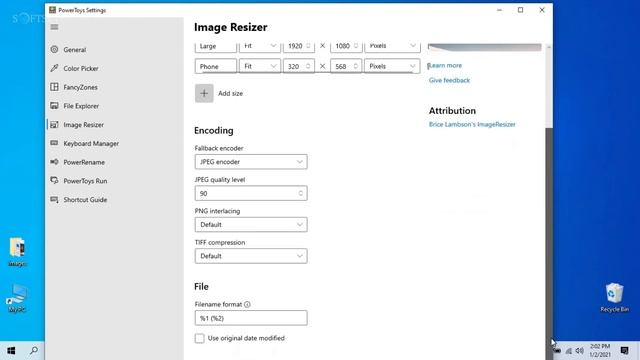Click the Large width 1920 field
Screen dimensions: 640x360
[x=299, y=46]
